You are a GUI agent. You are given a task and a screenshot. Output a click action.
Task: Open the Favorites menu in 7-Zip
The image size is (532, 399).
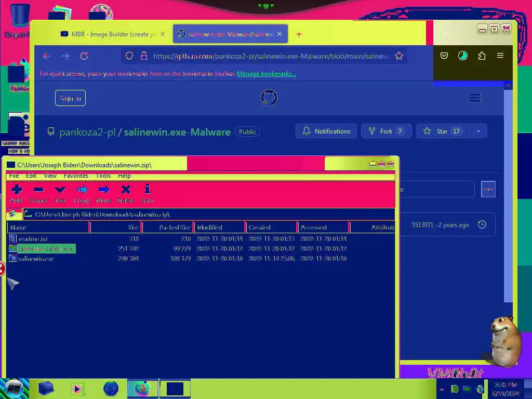[x=76, y=176]
